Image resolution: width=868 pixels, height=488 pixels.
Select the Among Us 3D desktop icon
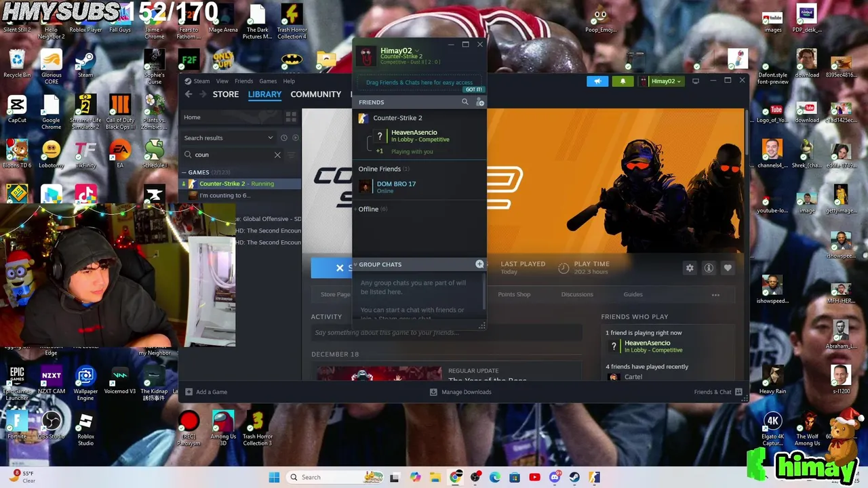223,428
